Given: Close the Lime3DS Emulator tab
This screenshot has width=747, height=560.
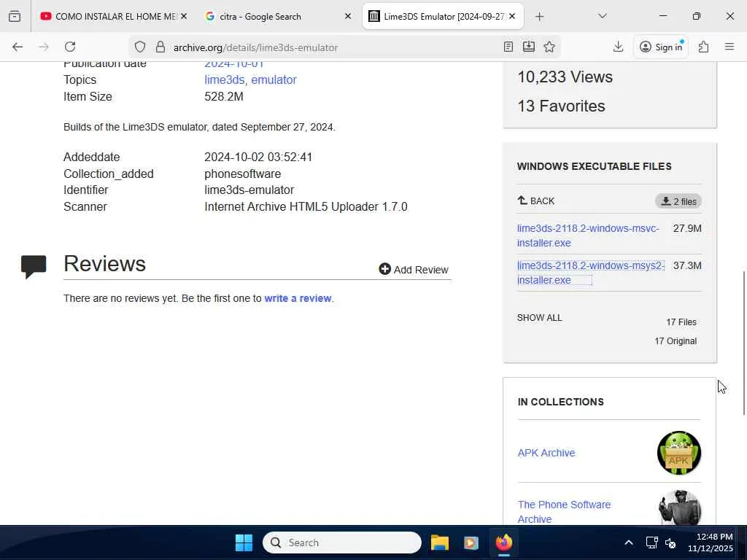Looking at the screenshot, I should pyautogui.click(x=512, y=16).
